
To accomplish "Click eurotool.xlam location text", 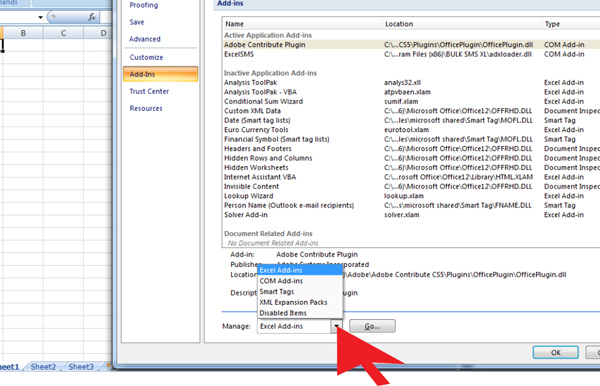I will [x=406, y=130].
